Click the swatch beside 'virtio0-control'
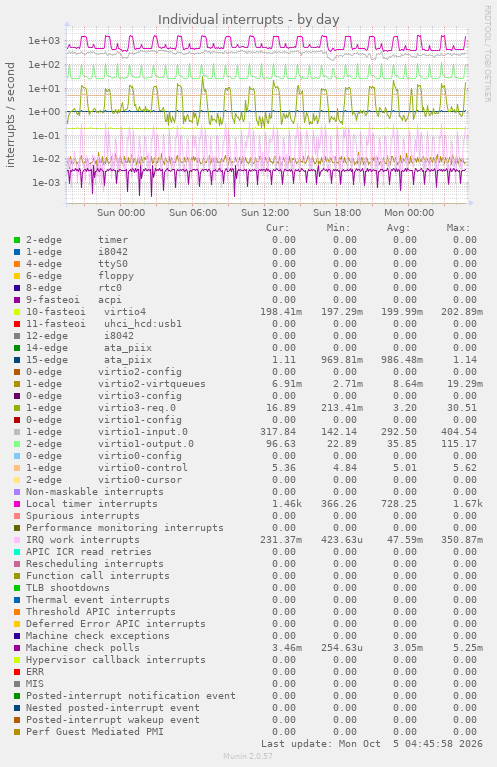Viewport: 497px width, 767px height. (x=17, y=468)
